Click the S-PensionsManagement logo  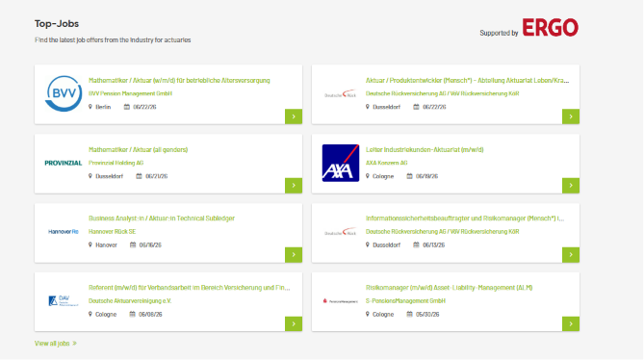(341, 301)
